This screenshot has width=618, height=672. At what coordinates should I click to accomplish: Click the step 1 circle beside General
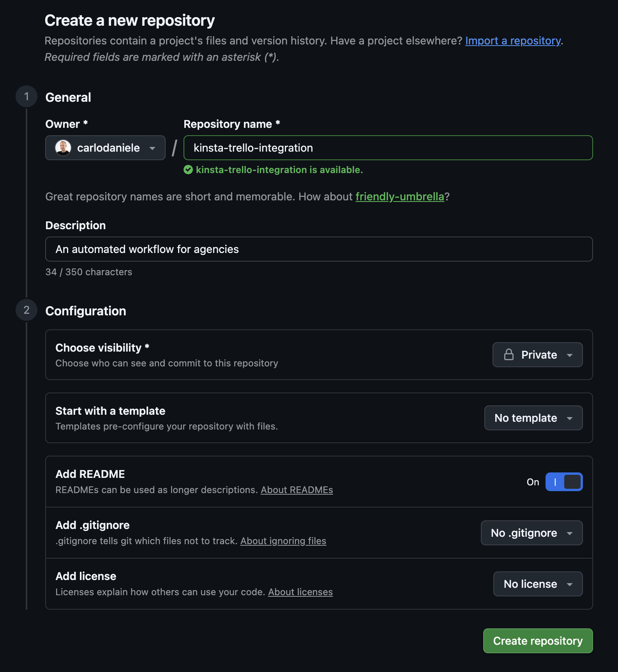[x=26, y=97]
